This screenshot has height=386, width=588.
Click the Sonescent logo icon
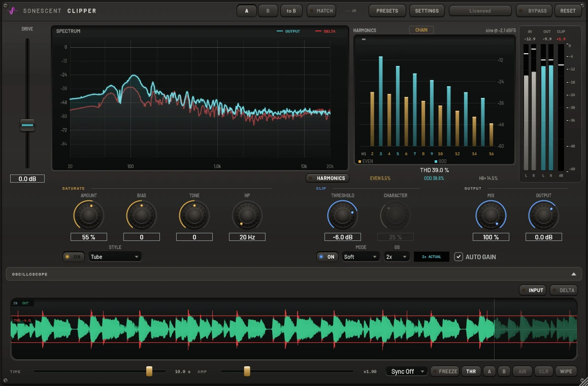pyautogui.click(x=12, y=11)
